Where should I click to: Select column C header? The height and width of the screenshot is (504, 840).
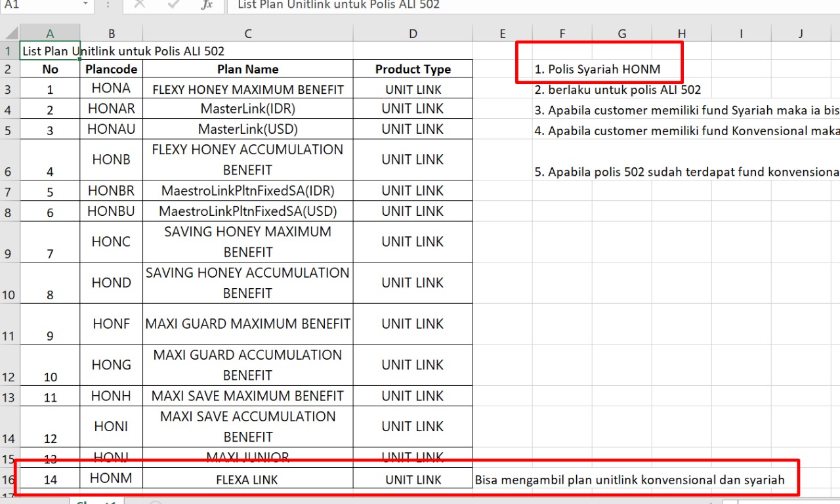pyautogui.click(x=247, y=33)
